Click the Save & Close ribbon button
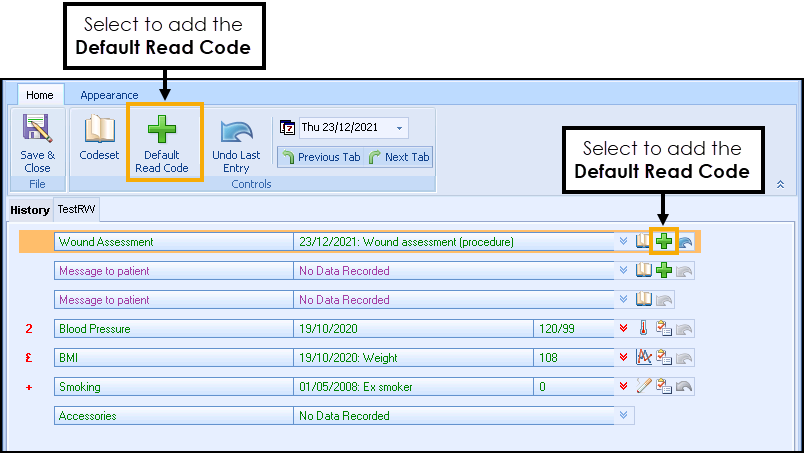Screen dimensions: 804x453 (x=37, y=142)
